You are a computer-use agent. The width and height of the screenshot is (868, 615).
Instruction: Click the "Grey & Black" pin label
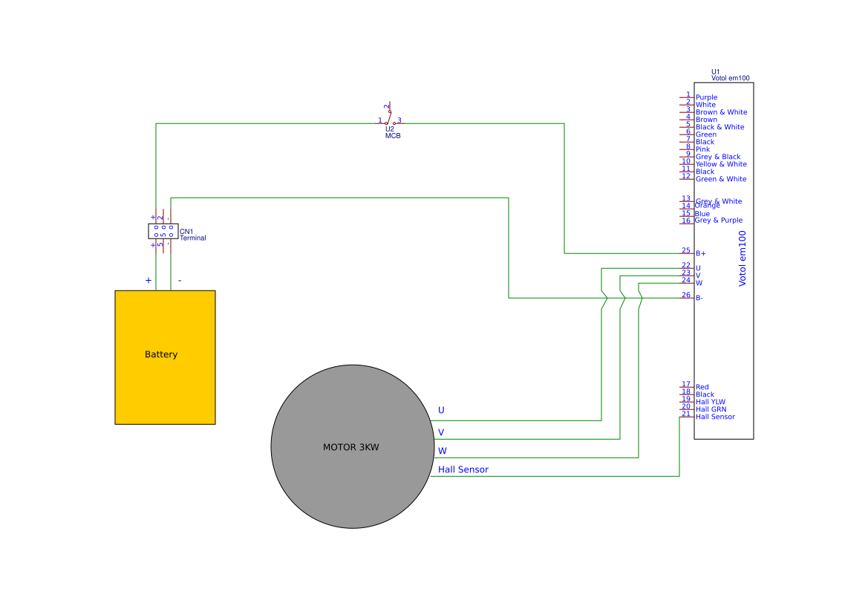[x=718, y=157]
